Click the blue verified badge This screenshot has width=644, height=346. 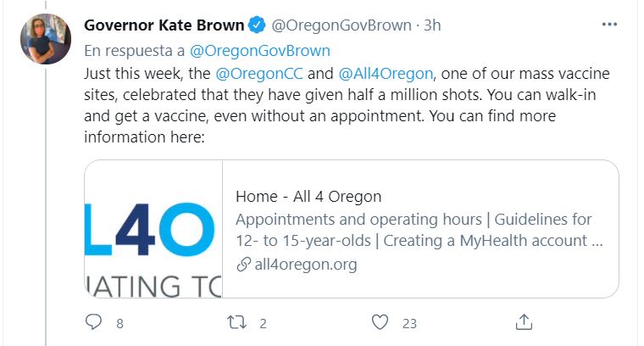point(258,25)
